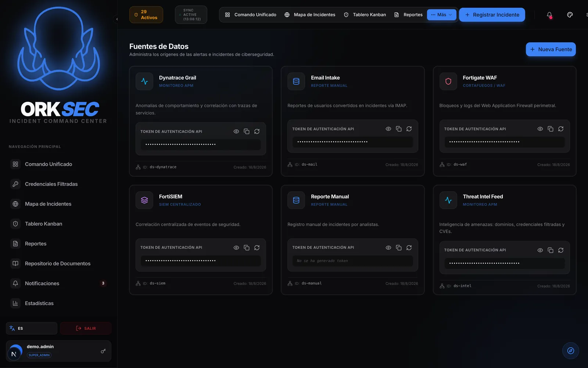Collapse the sidebar with the chevron
The image size is (588, 368).
[x=117, y=19]
